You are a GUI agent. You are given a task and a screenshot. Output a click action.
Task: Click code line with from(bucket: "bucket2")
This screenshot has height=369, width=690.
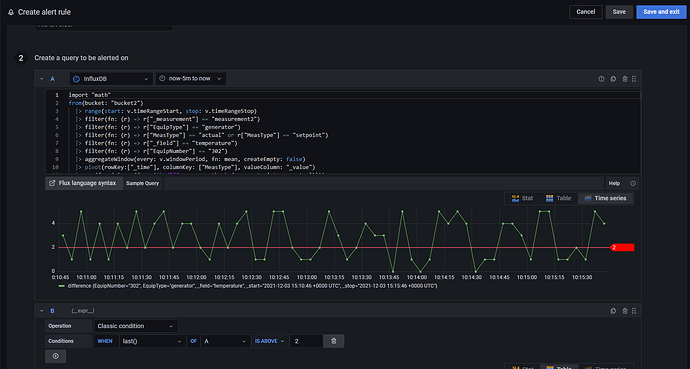[106, 103]
